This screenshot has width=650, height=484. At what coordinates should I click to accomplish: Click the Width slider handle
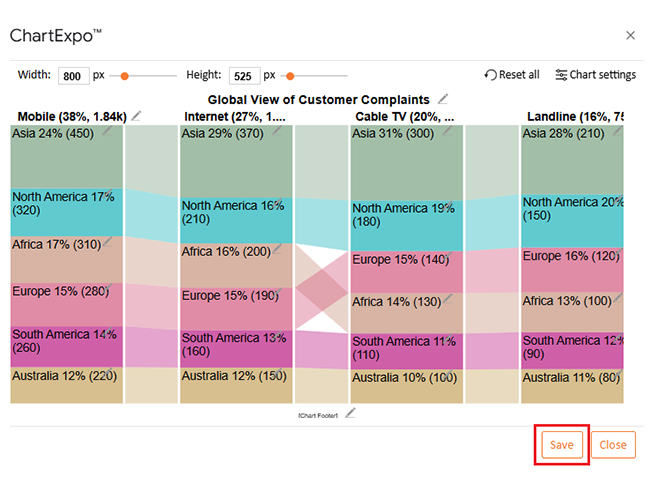click(126, 76)
